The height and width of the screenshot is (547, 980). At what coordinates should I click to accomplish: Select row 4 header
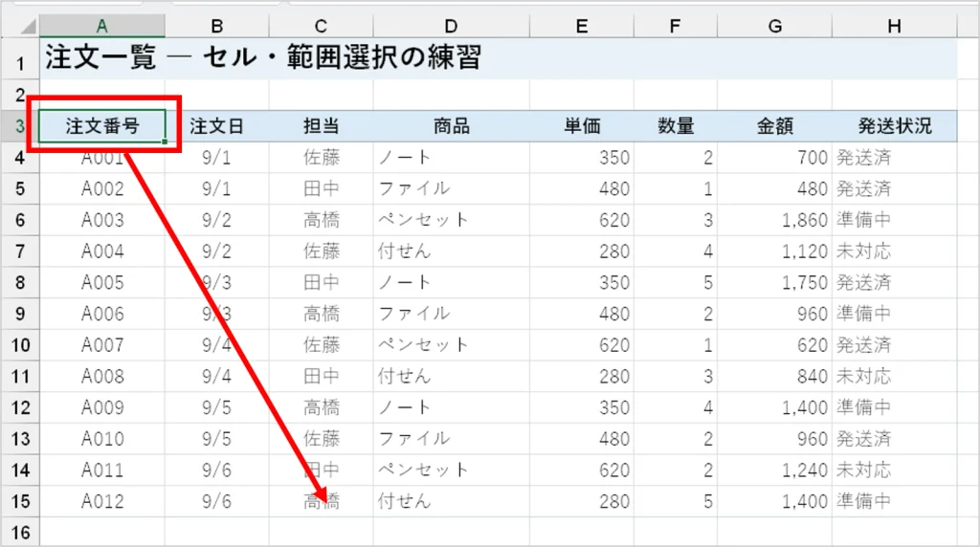coord(20,158)
